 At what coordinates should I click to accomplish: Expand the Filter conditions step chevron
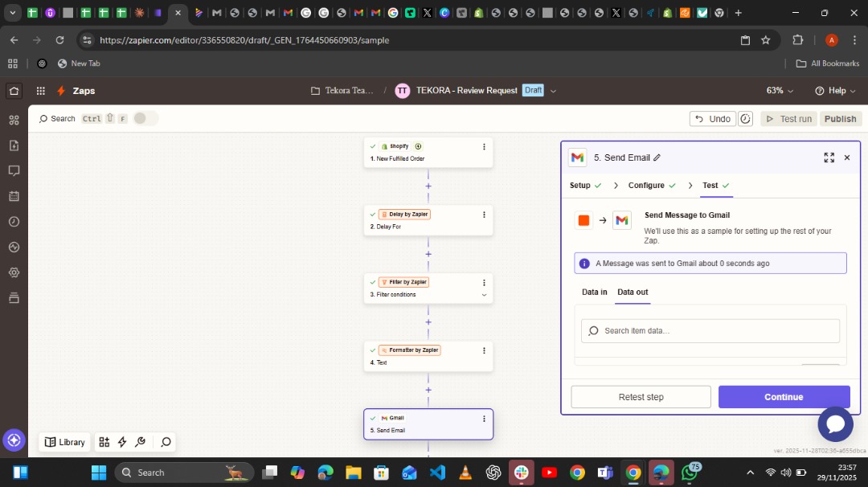tap(484, 295)
